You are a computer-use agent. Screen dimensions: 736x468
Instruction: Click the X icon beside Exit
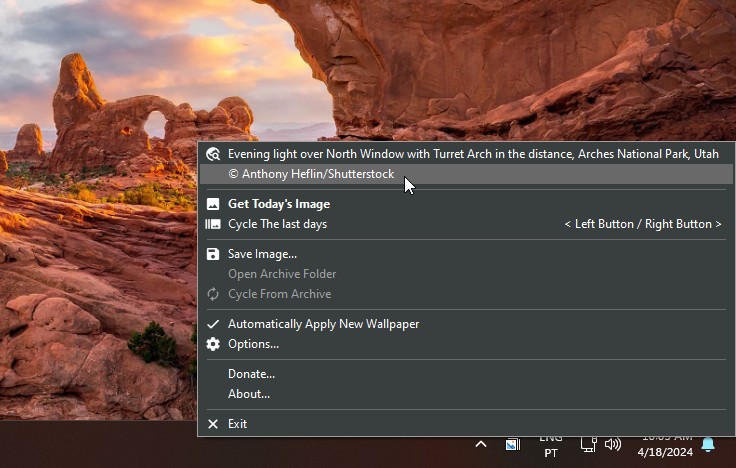(213, 424)
